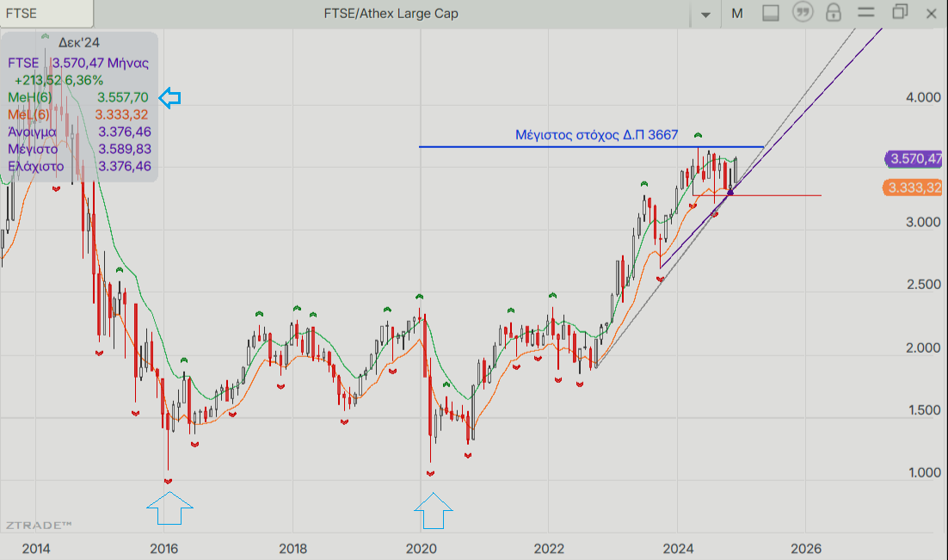Screen dimensions: 948x560
Task: Click the 2018 time axis label
Action: [x=292, y=549]
